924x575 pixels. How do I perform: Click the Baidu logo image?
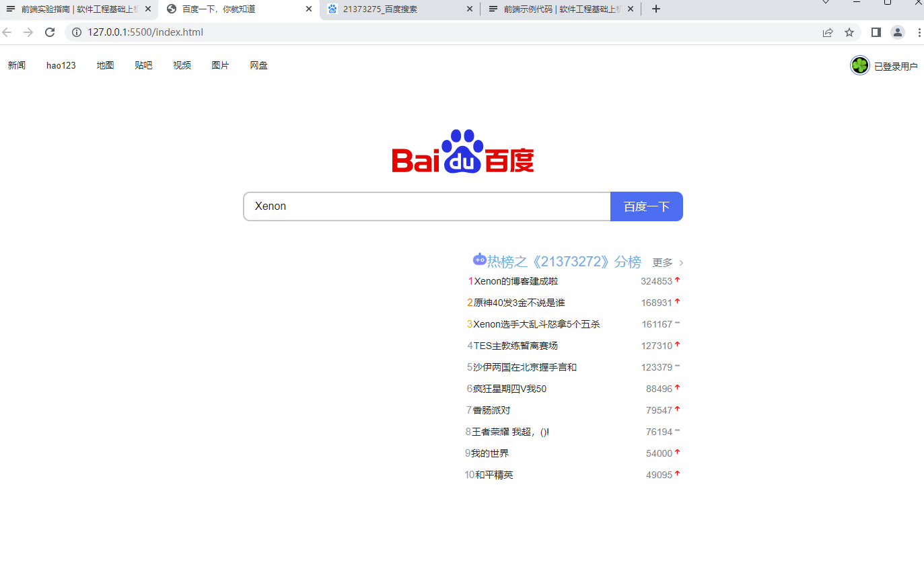463,151
